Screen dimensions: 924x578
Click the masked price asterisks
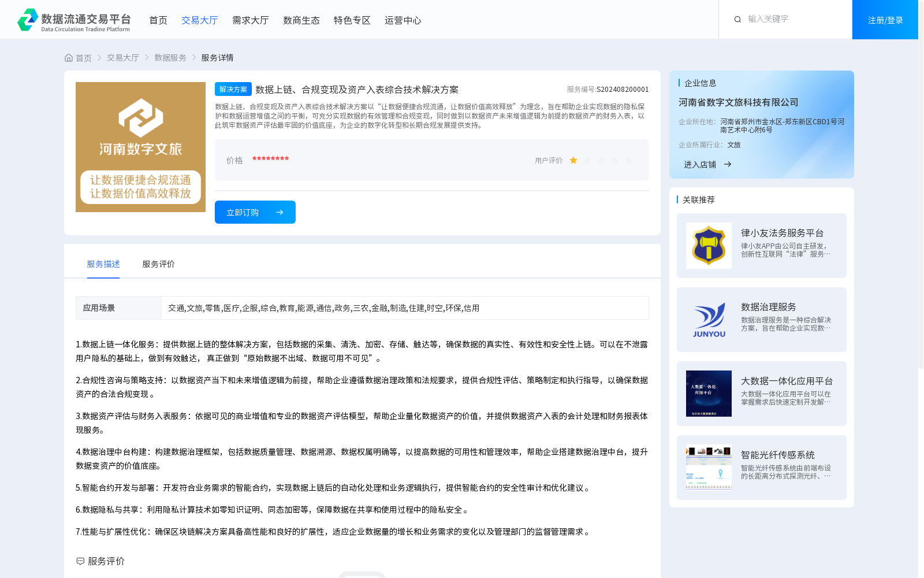270,160
